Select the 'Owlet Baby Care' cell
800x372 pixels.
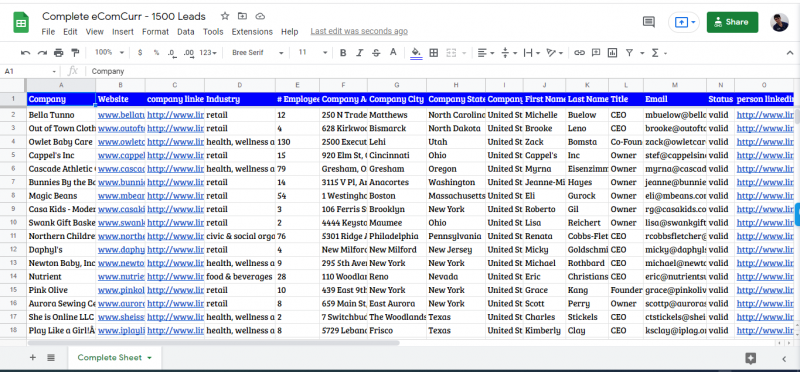pyautogui.click(x=61, y=142)
